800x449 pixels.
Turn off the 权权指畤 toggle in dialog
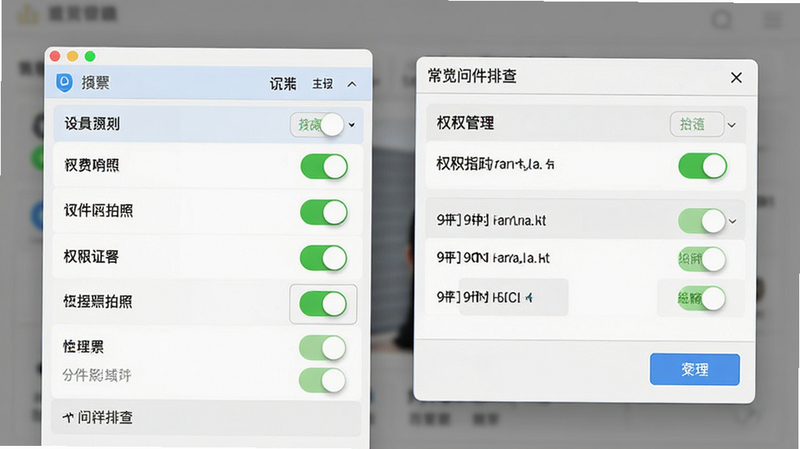[703, 166]
